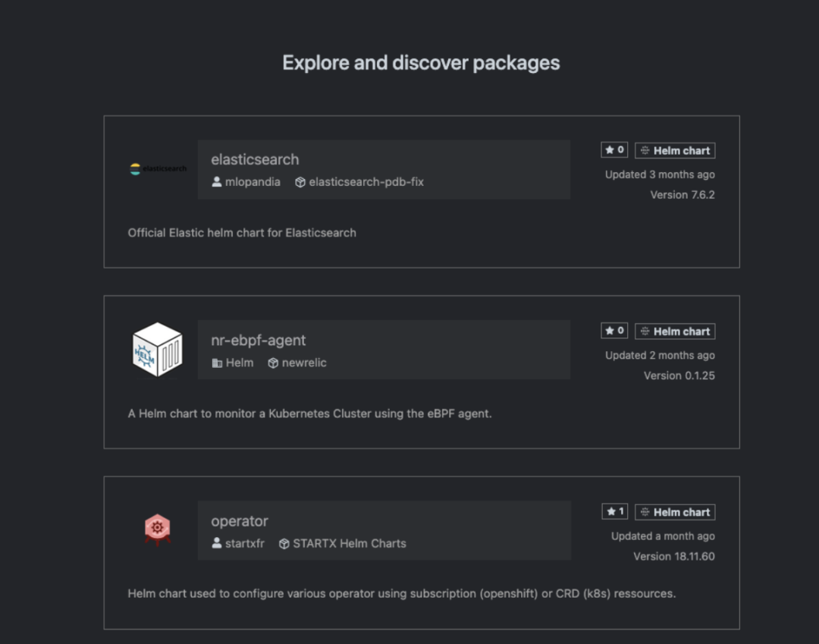The image size is (819, 644).
Task: Click the star count on elasticsearch card
Action: coord(614,150)
